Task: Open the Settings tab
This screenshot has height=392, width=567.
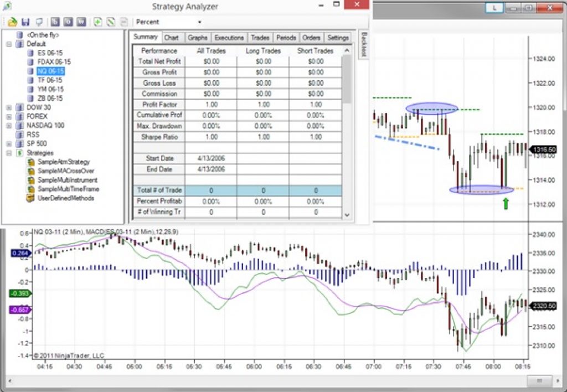Action: (x=338, y=38)
